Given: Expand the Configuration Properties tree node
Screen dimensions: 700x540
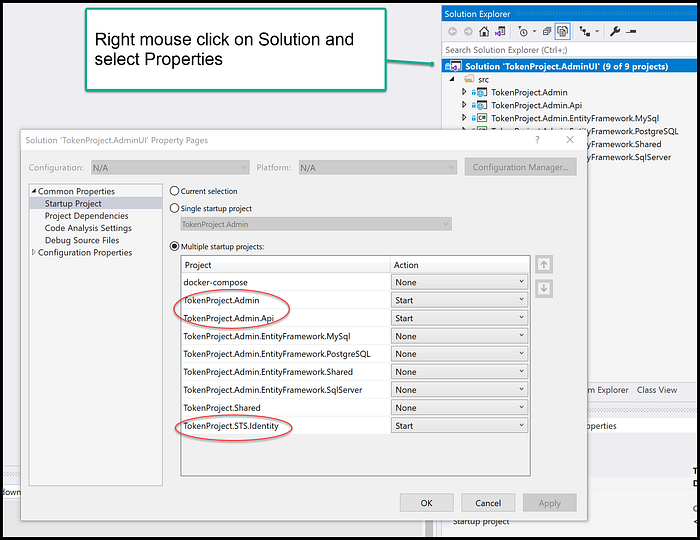Looking at the screenshot, I should pyautogui.click(x=34, y=253).
